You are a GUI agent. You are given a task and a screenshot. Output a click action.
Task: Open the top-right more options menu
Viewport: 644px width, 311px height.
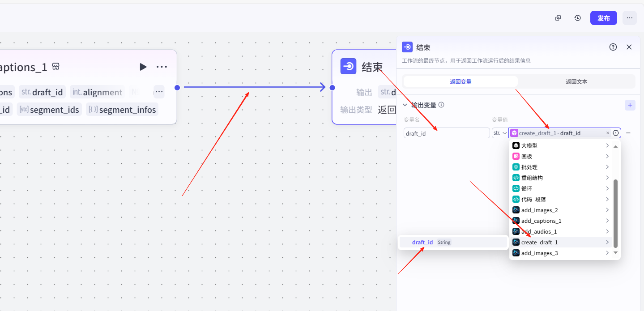click(629, 18)
